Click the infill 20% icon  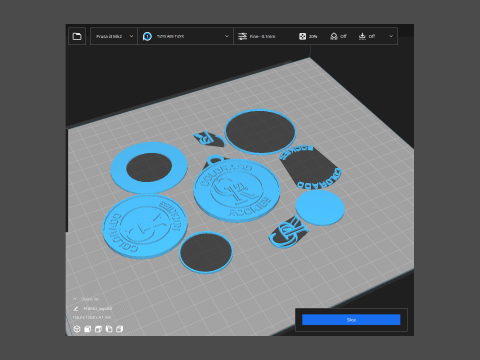tap(302, 36)
